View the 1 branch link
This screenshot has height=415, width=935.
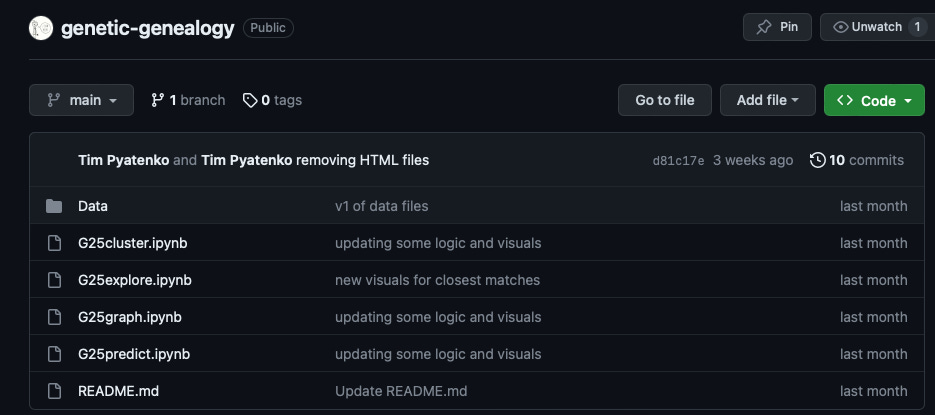[188, 100]
